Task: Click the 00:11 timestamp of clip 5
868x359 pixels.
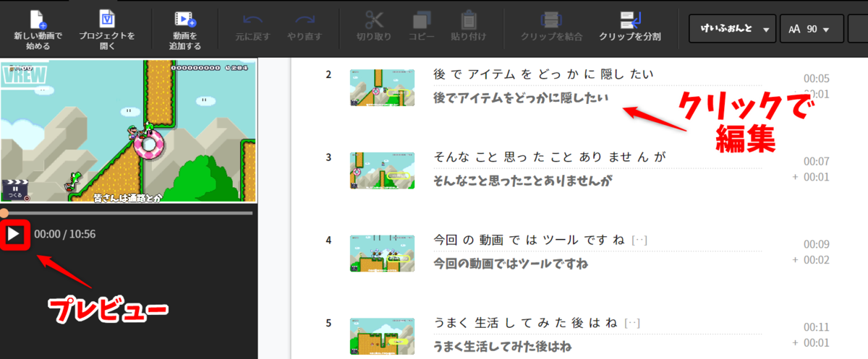Action: tap(817, 326)
